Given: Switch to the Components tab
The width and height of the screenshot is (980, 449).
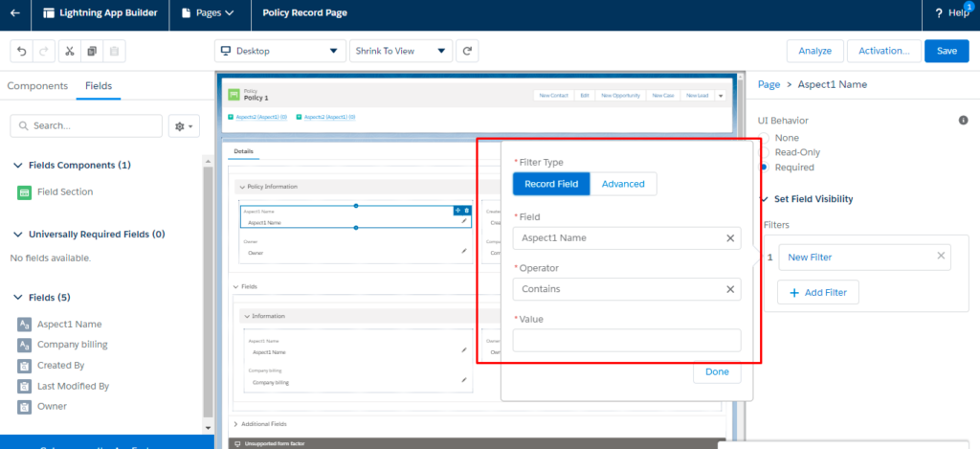Looking at the screenshot, I should pyautogui.click(x=37, y=86).
